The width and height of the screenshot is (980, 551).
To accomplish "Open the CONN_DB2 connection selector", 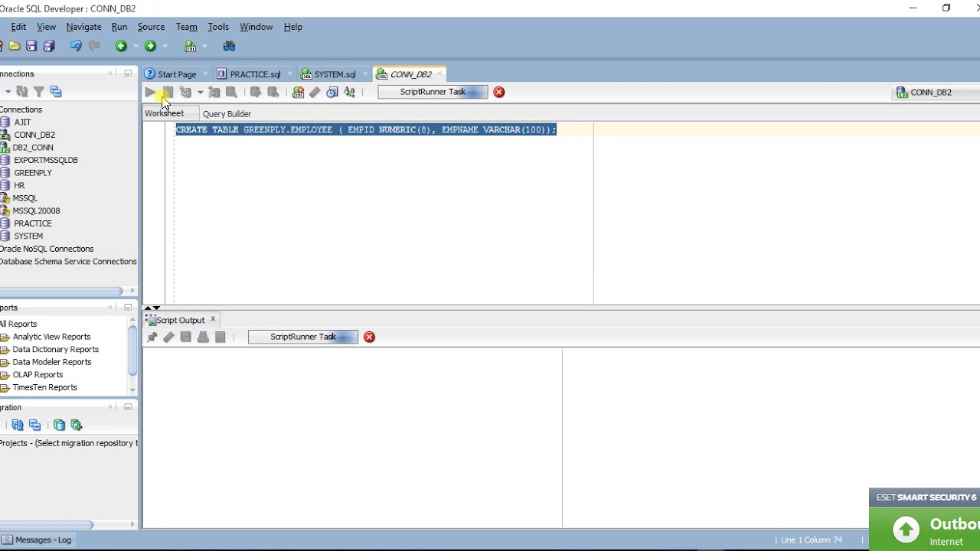I will (x=937, y=92).
